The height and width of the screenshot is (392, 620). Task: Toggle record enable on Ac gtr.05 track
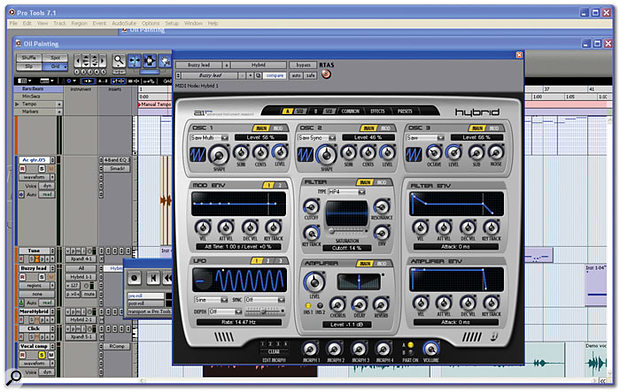[23, 169]
